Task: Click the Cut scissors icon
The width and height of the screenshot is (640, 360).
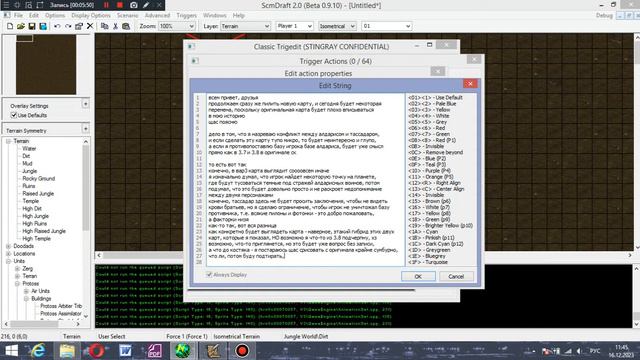Action: 115,26
